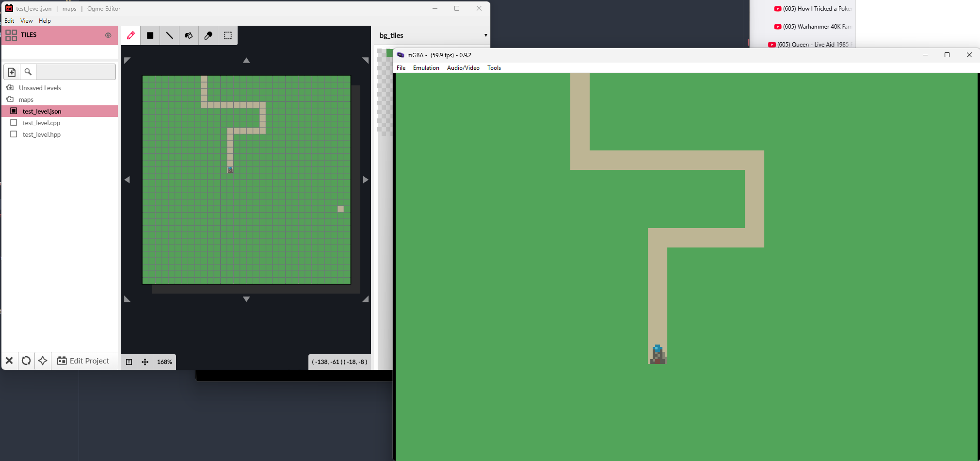
Task: Select the rectangle selection tool
Action: pyautogui.click(x=227, y=35)
